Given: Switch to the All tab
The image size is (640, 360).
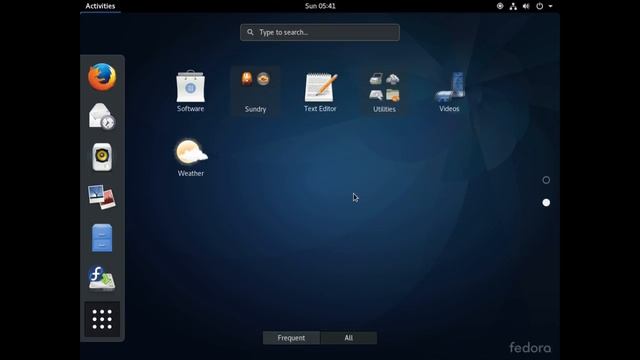Looking at the screenshot, I should click(x=349, y=338).
